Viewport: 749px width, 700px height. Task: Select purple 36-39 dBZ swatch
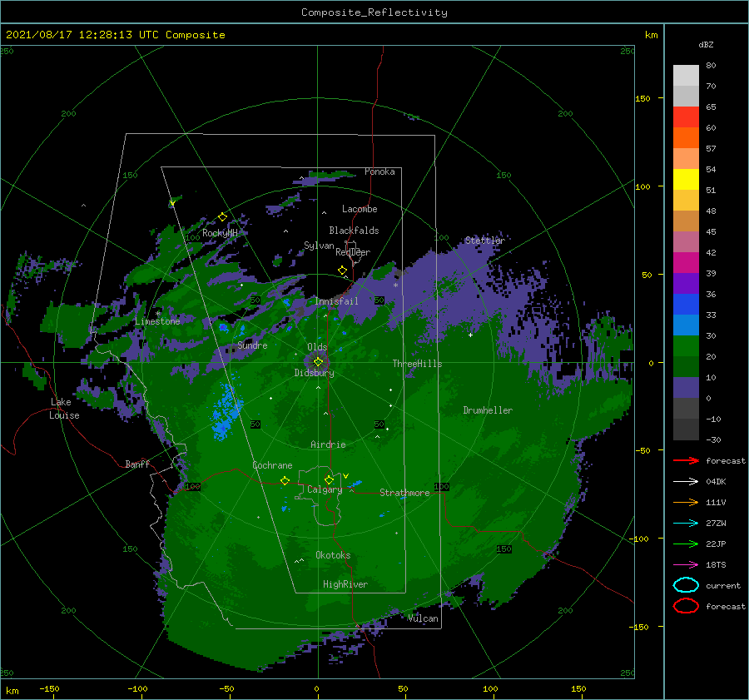coord(686,283)
